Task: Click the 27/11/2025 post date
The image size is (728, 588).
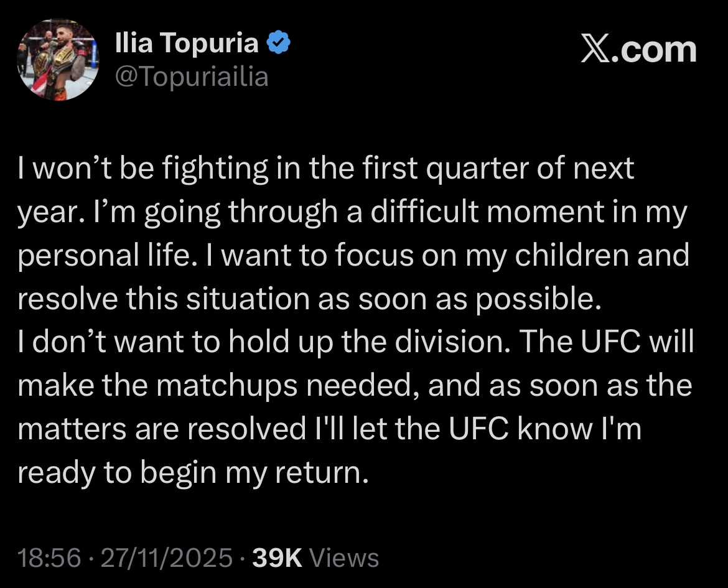Action: [166, 558]
